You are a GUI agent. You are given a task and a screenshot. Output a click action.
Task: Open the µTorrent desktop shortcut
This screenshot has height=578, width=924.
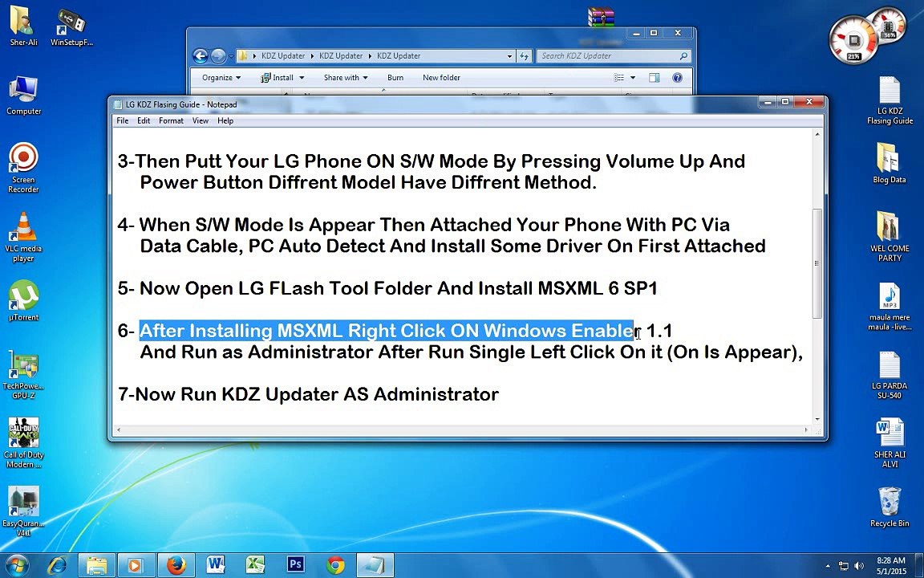click(23, 301)
